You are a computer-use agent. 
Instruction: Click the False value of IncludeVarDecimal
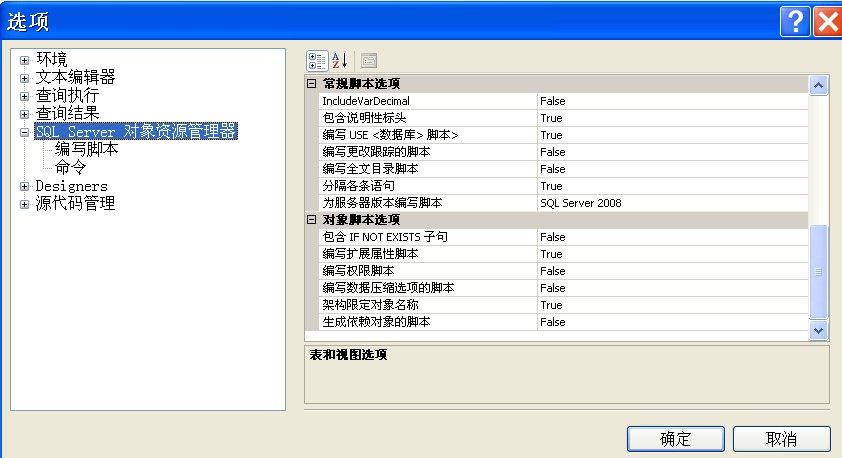pos(673,101)
